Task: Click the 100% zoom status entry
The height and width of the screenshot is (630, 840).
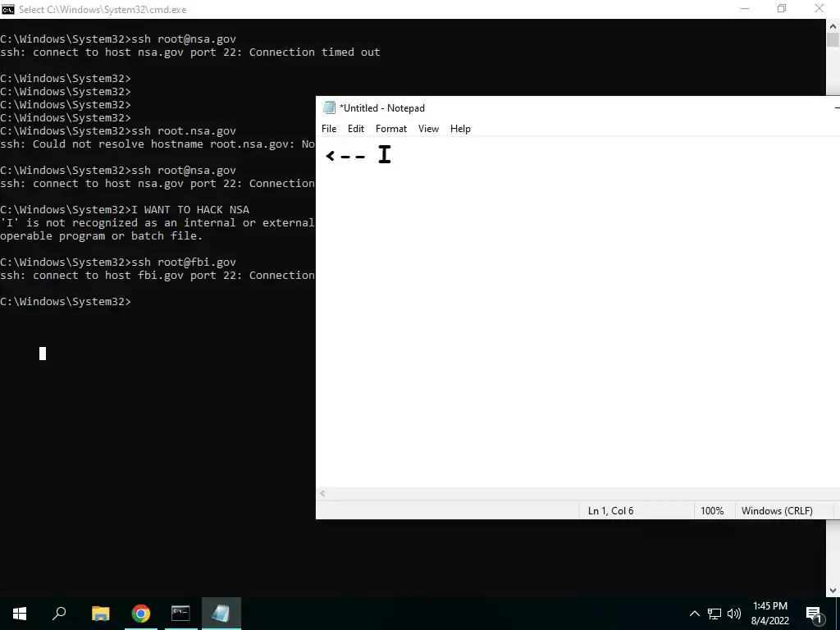Action: [712, 510]
